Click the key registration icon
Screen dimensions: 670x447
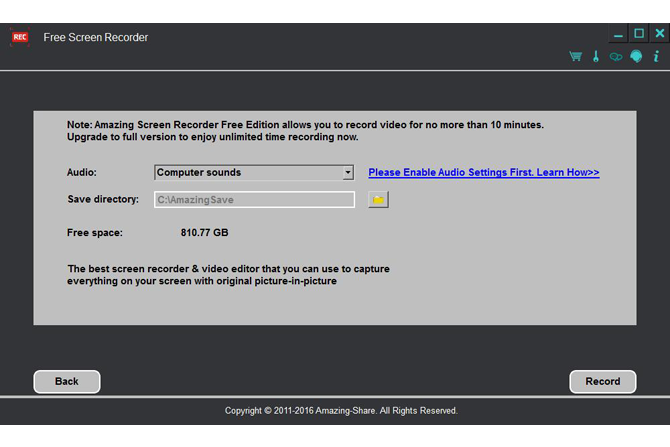(596, 56)
